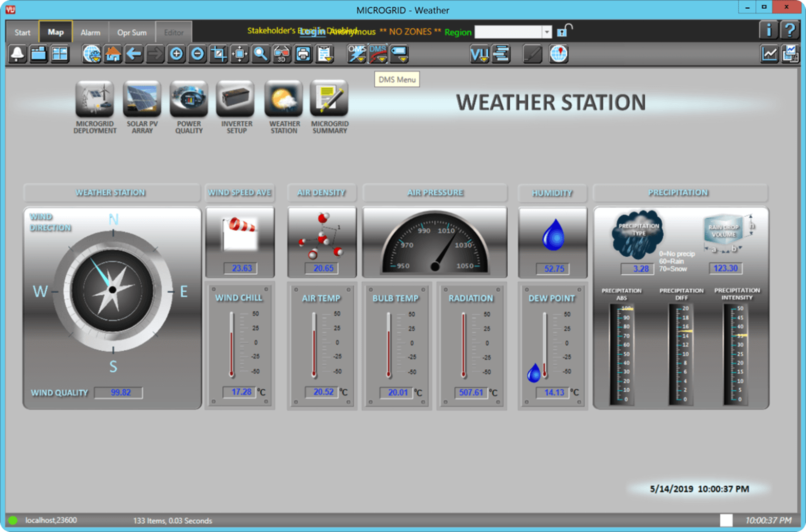This screenshot has width=806, height=532.
Task: Switch to the Alarm tab
Action: coord(90,32)
